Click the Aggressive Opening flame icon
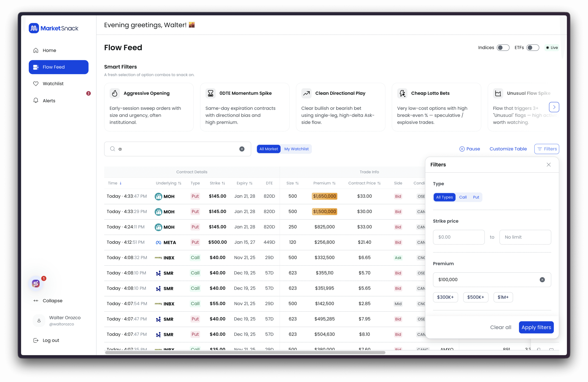This screenshot has width=588, height=382. pyautogui.click(x=115, y=93)
